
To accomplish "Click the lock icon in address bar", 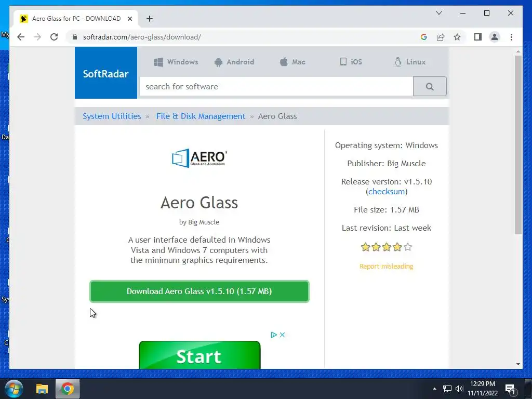I will [x=75, y=37].
